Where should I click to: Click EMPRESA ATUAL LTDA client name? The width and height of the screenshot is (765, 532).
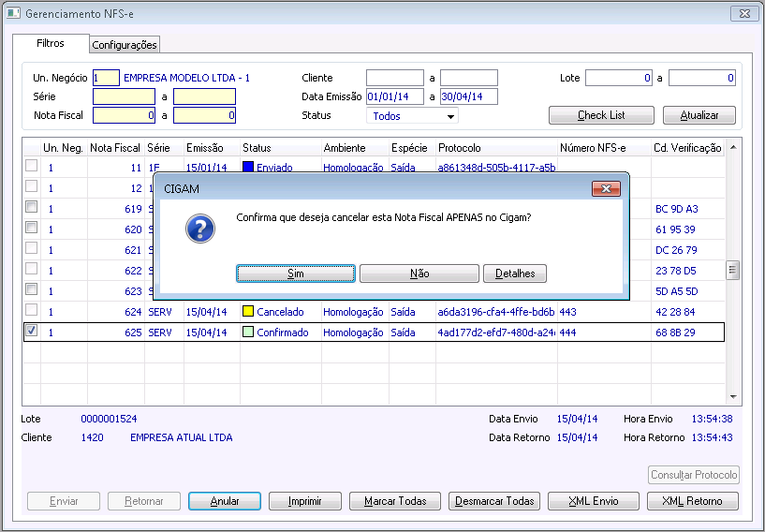pos(182,437)
